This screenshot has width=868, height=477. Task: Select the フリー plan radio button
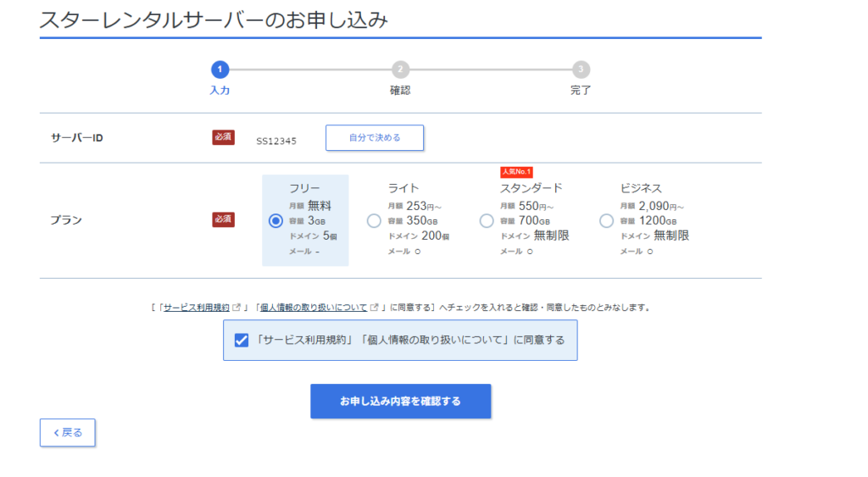click(x=275, y=221)
